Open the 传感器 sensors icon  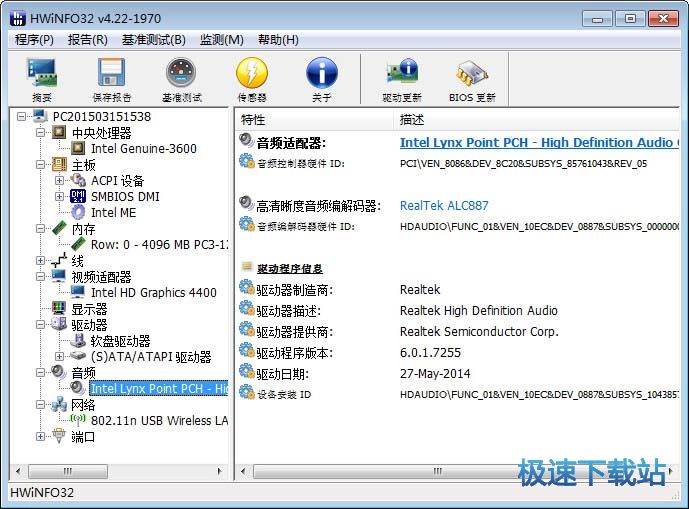[251, 79]
